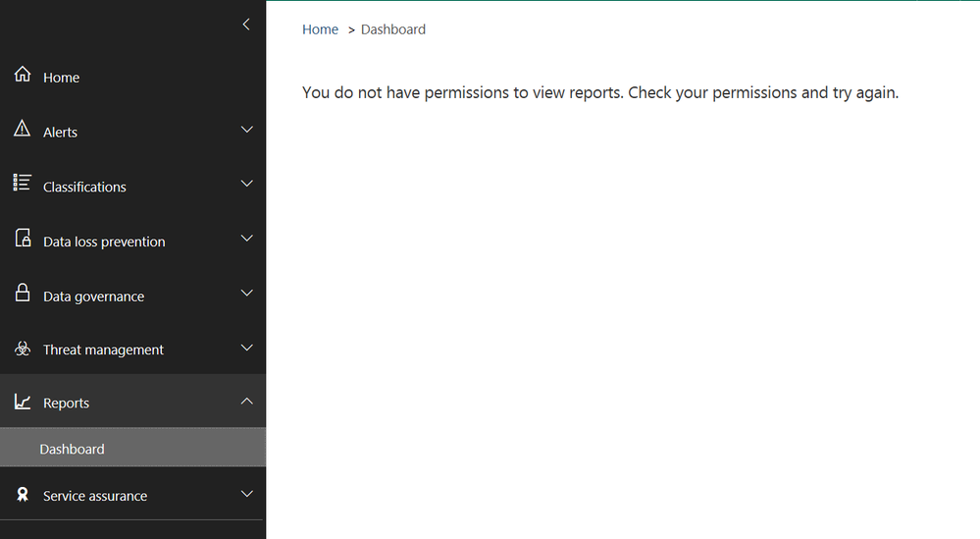The height and width of the screenshot is (539, 980).
Task: Expand the Alerts section chevron
Action: 247,130
